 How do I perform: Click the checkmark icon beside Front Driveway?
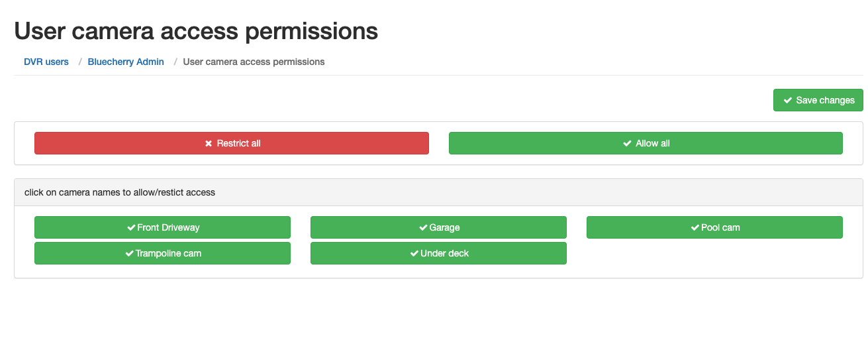pos(131,227)
